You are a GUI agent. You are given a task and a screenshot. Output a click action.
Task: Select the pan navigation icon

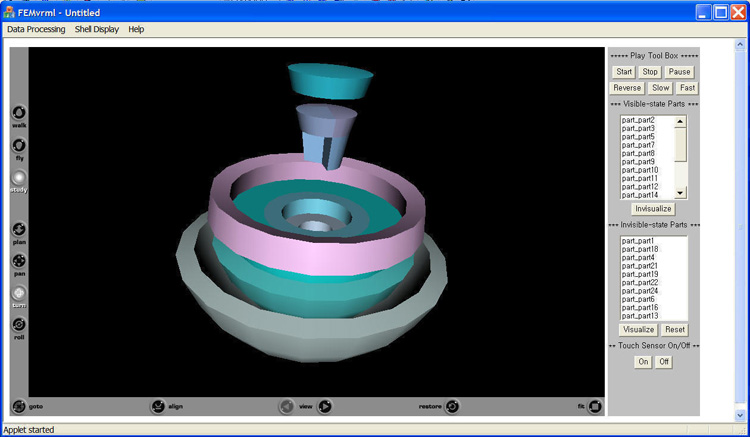point(19,262)
